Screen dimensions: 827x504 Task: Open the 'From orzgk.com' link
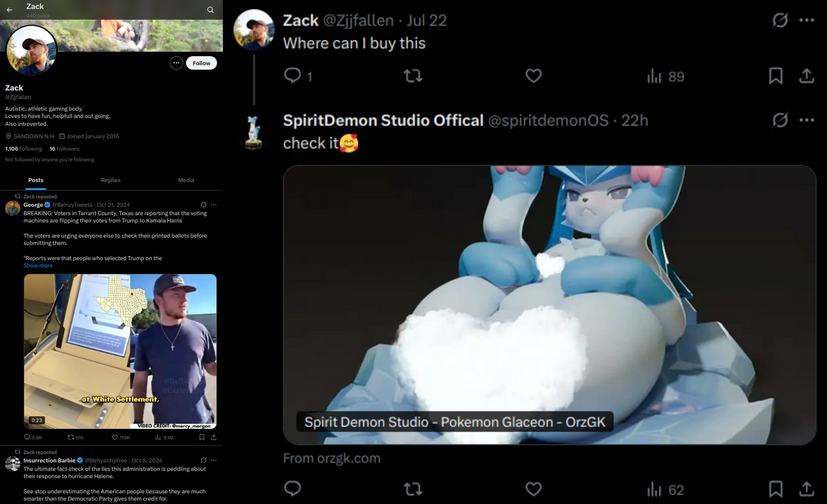[332, 458]
